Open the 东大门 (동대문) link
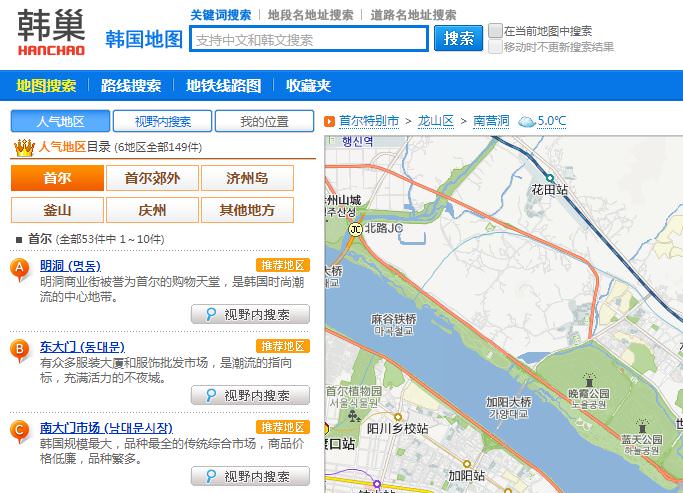Screen dimensions: 683x493 click(82, 347)
